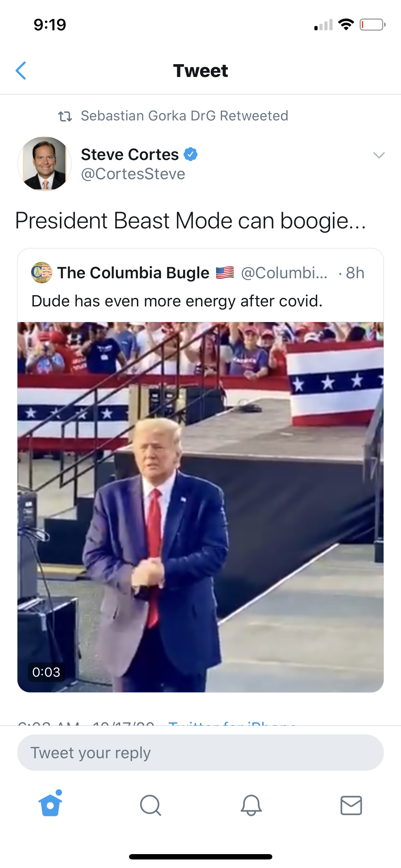Tap the Steve Cortes name
The width and height of the screenshot is (401, 868).
pos(130,154)
